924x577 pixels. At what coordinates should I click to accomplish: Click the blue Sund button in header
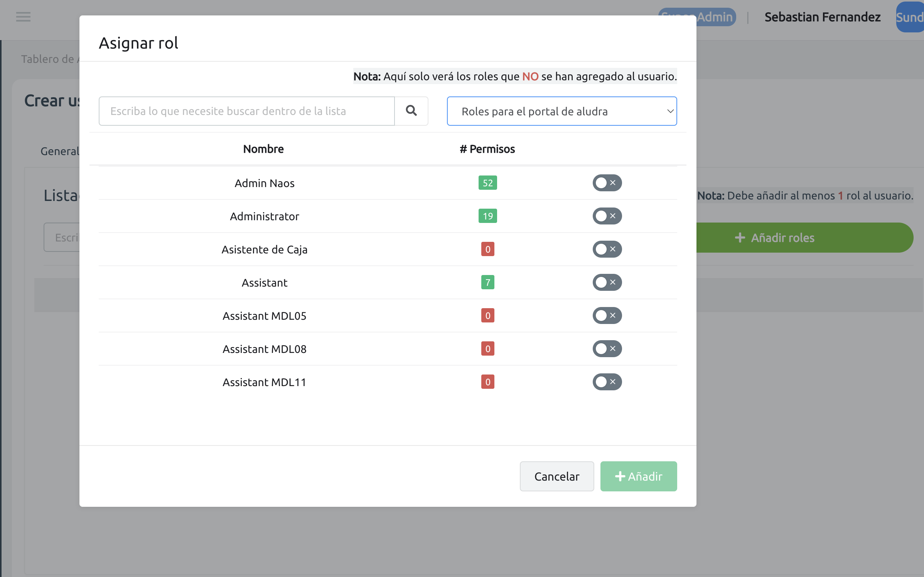point(910,17)
